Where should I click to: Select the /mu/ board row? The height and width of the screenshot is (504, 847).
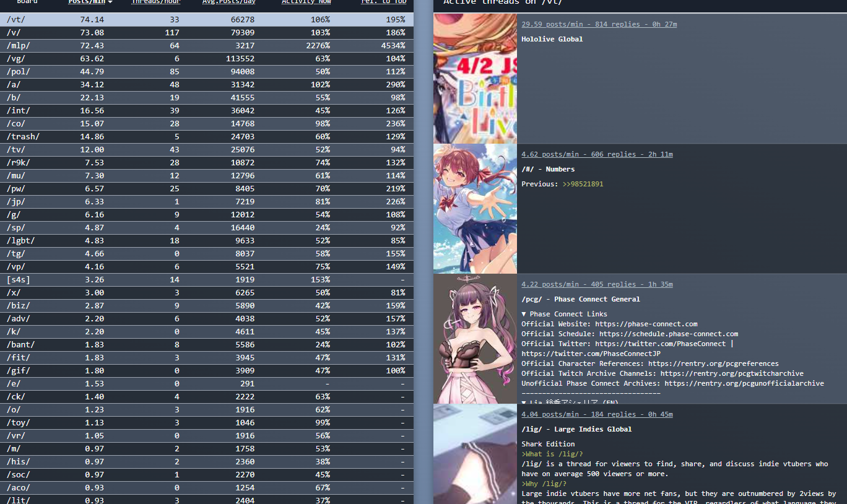click(x=207, y=176)
